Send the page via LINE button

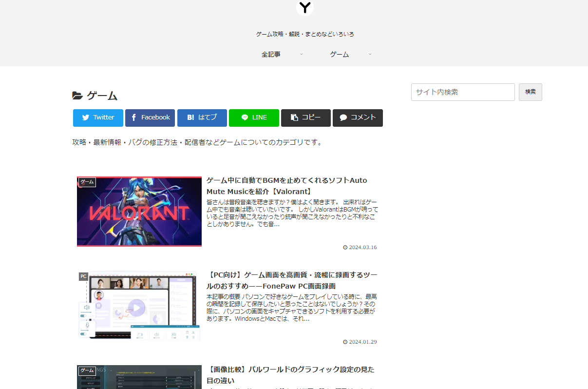click(254, 117)
